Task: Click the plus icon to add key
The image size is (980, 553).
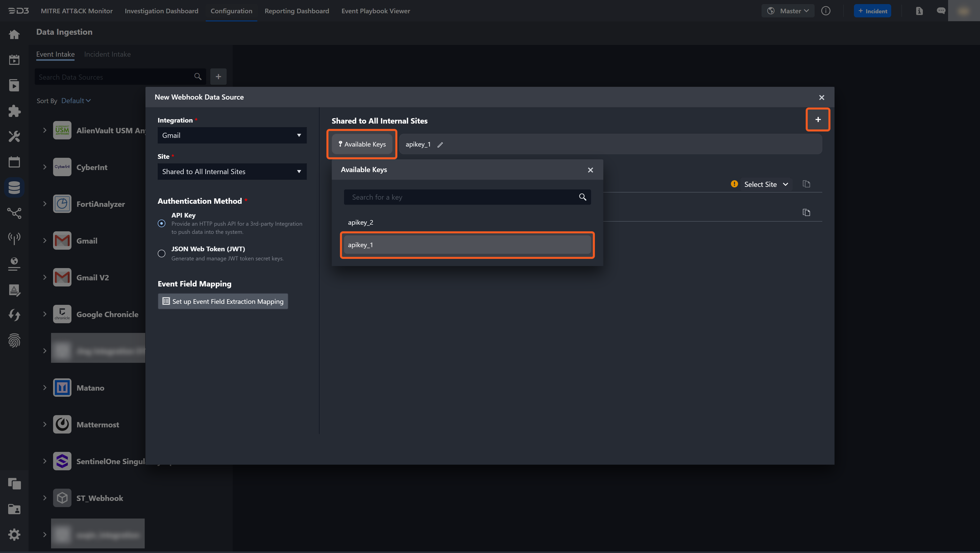Action: click(817, 119)
